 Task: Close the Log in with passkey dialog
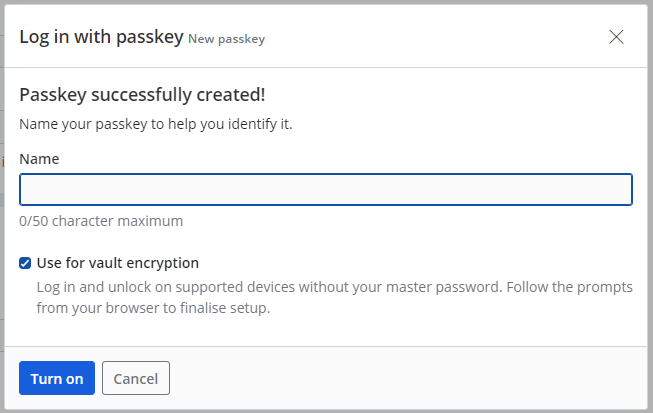[616, 37]
